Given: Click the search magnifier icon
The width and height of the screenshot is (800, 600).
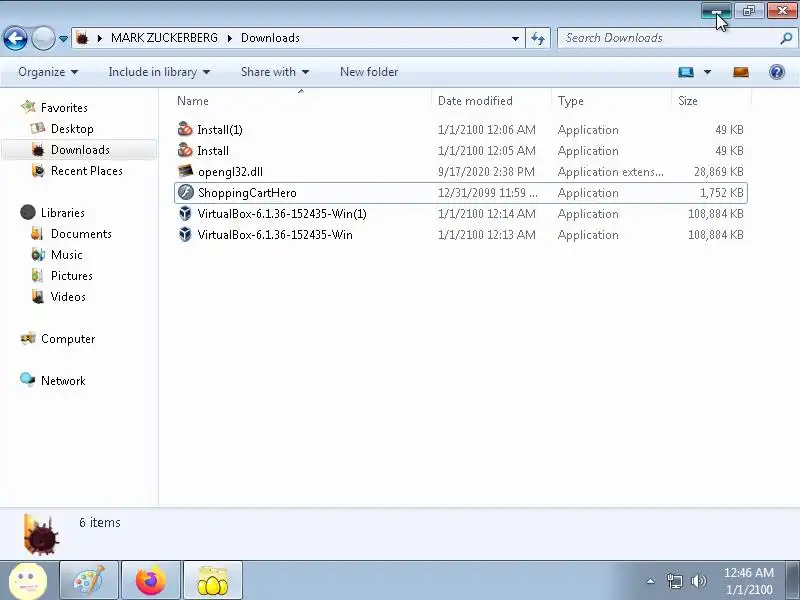Looking at the screenshot, I should (786, 38).
